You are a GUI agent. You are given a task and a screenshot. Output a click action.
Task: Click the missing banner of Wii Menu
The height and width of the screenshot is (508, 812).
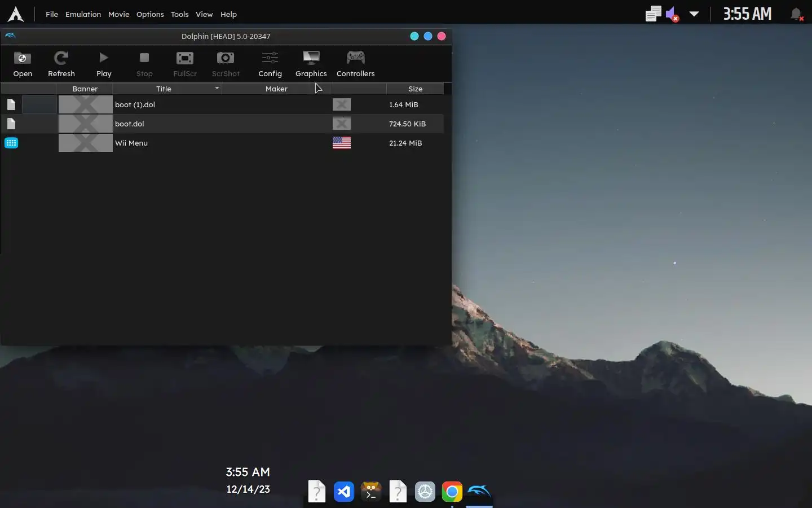click(x=86, y=143)
